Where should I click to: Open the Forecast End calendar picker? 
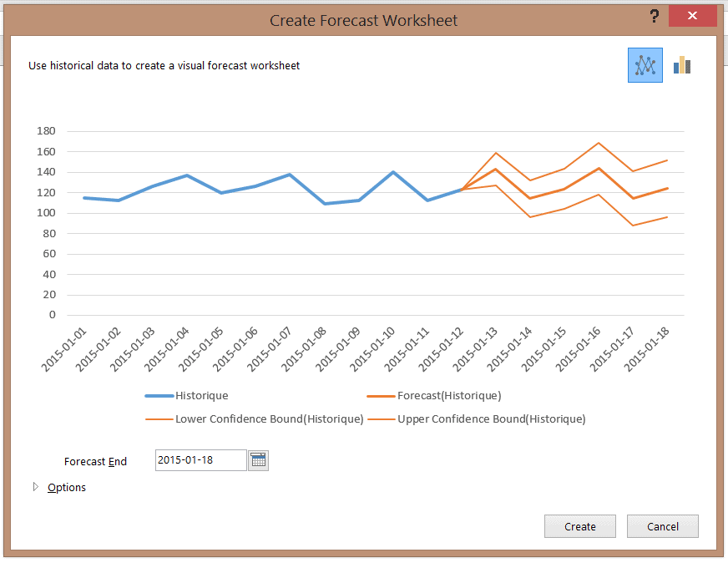(258, 460)
